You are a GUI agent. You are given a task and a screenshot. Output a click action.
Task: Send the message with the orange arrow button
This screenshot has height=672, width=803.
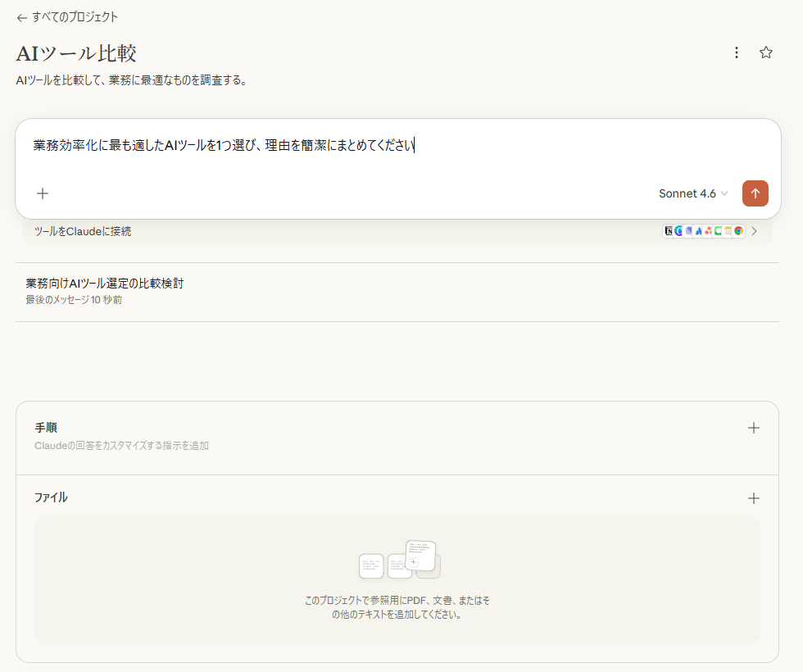755,193
